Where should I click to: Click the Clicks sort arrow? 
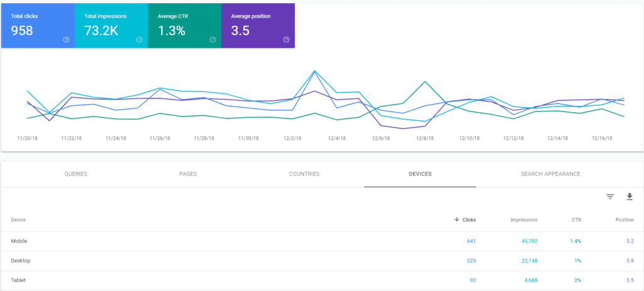pos(457,220)
